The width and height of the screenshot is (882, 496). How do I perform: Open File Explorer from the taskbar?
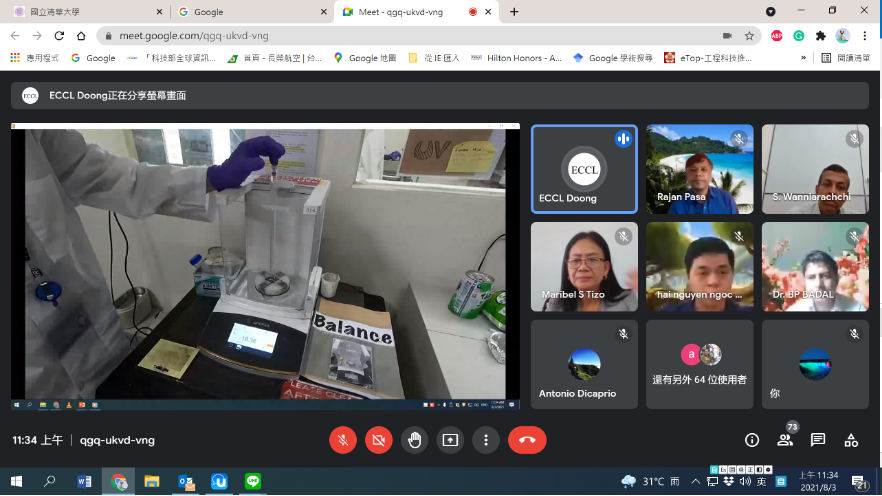tap(152, 481)
